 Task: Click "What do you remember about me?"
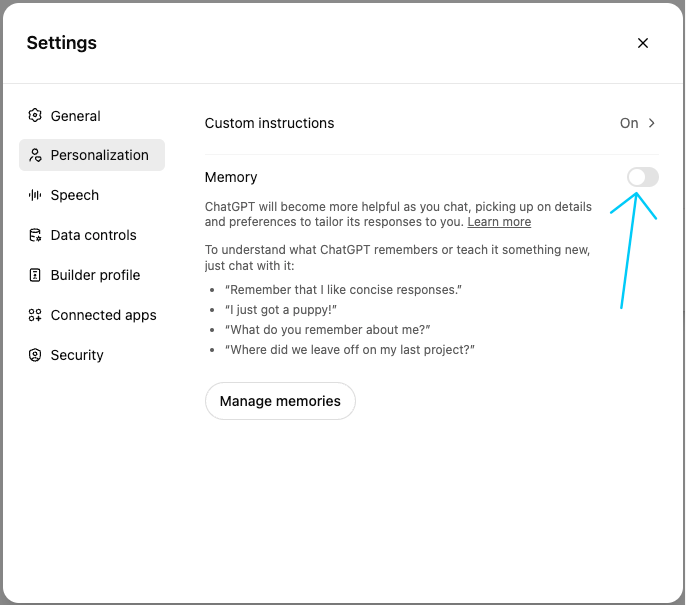(x=328, y=329)
